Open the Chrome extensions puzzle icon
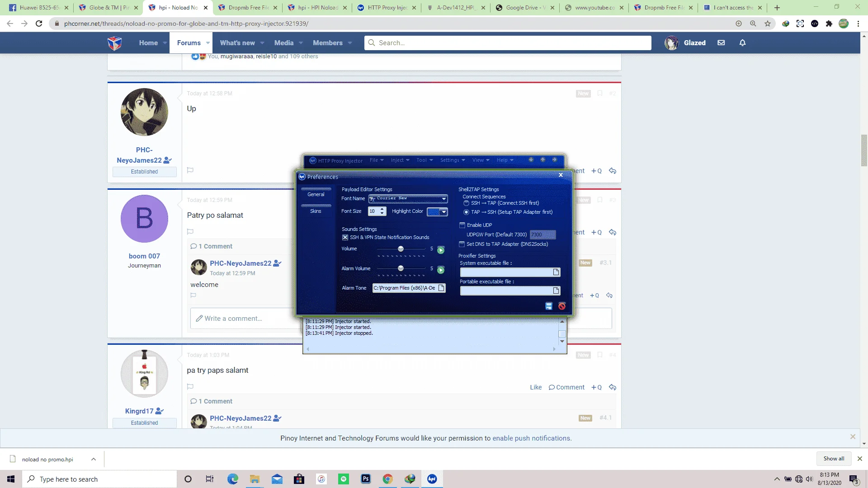The image size is (868, 488). 829,23
